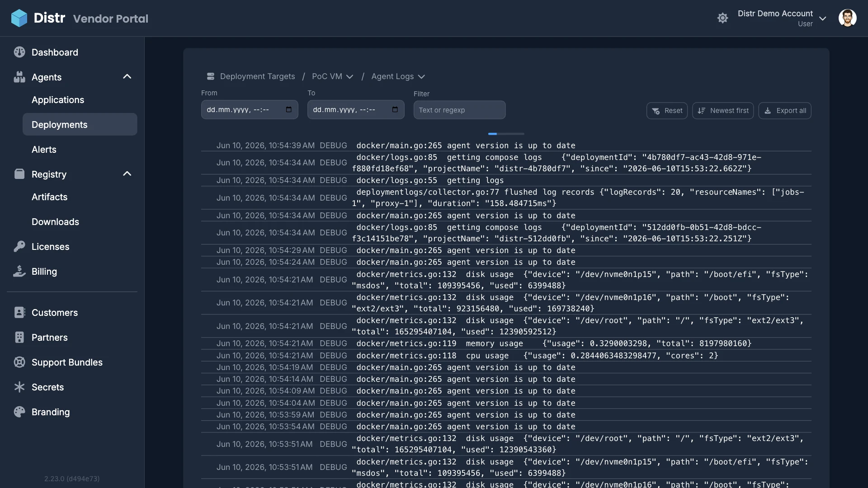Open the Agent Logs breadcrumb dropdown

coord(398,76)
